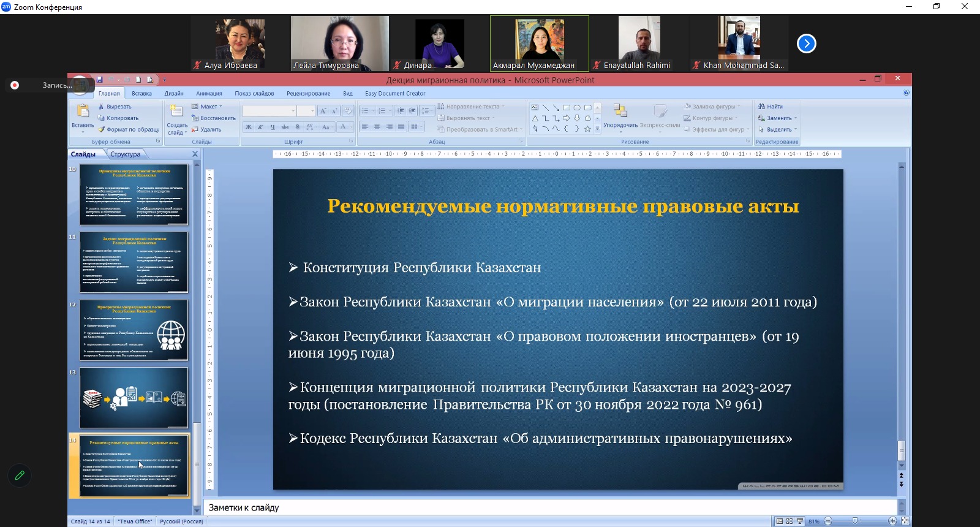
Task: Select the rectangle shape in shapes gallery
Action: click(567, 107)
